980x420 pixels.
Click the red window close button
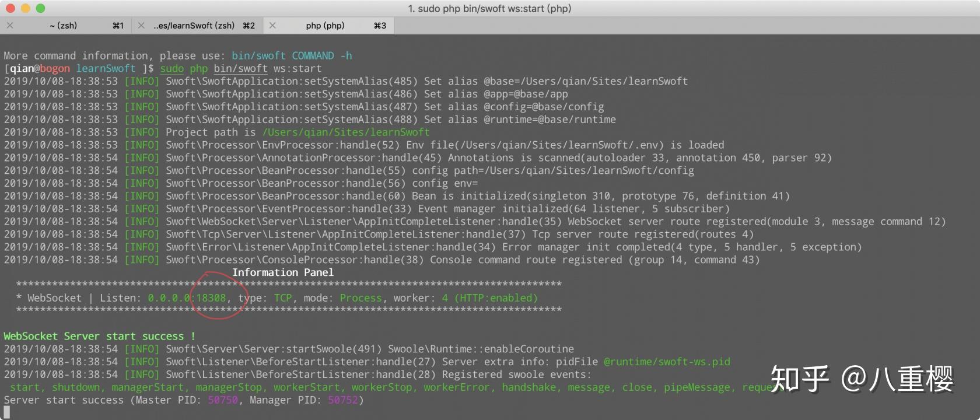coord(10,8)
